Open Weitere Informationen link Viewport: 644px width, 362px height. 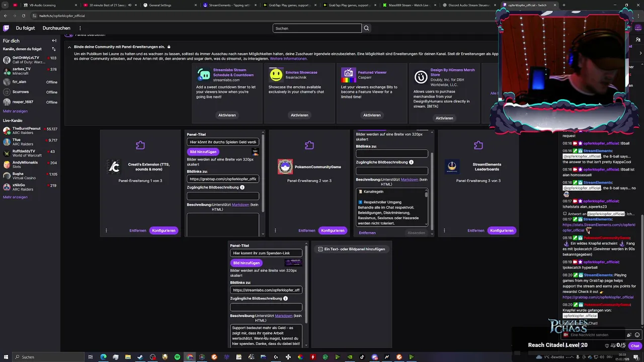288,59
